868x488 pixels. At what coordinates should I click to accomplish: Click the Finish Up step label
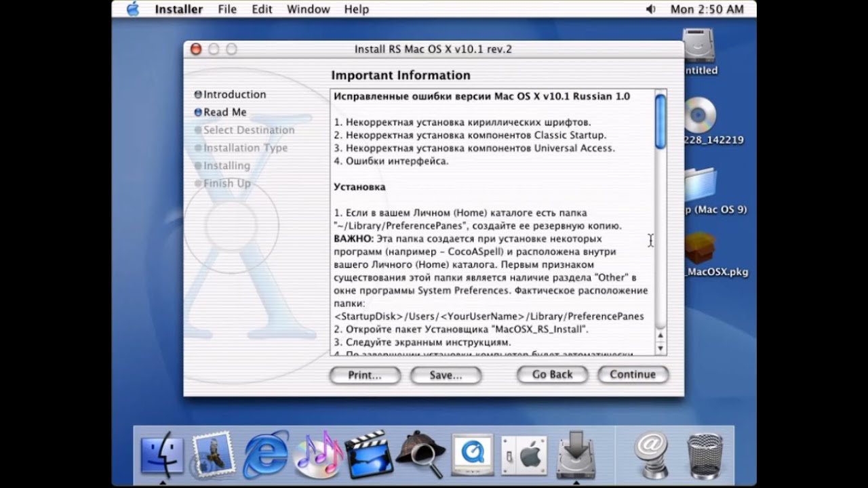(x=227, y=182)
